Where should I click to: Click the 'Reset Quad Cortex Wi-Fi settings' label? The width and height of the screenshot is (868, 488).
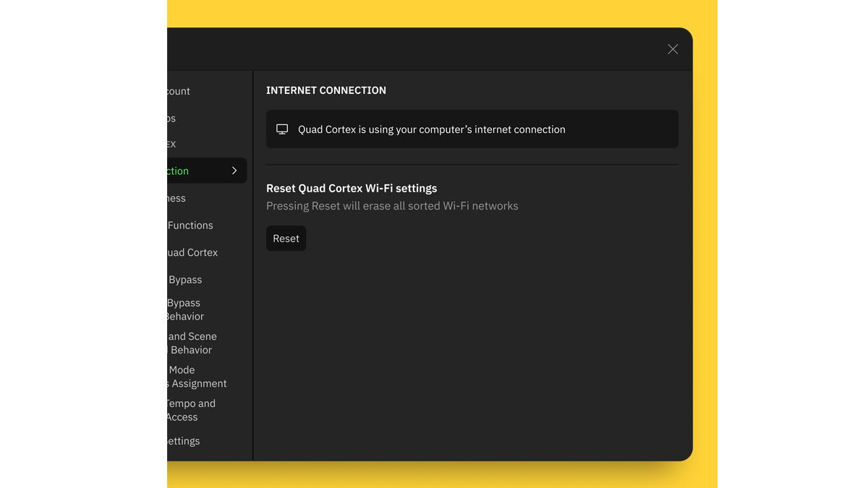(352, 188)
